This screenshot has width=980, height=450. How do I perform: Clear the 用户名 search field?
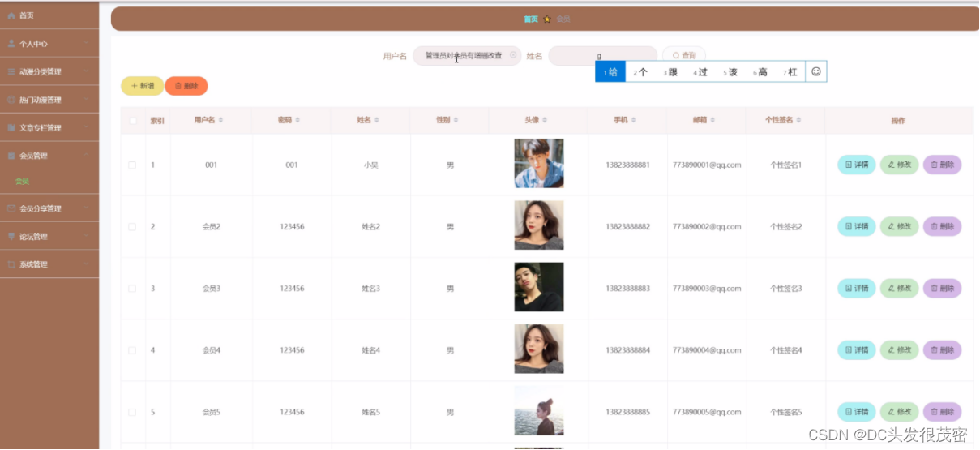(513, 55)
